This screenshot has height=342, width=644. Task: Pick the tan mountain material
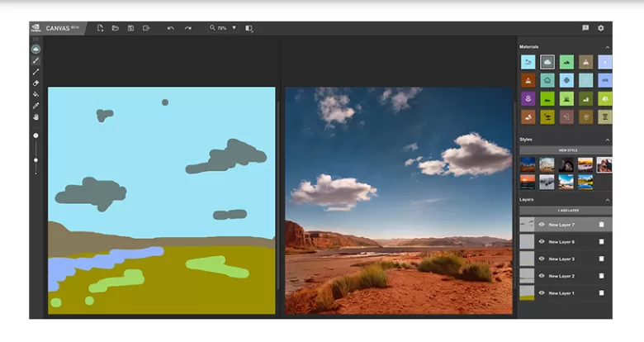coord(585,62)
